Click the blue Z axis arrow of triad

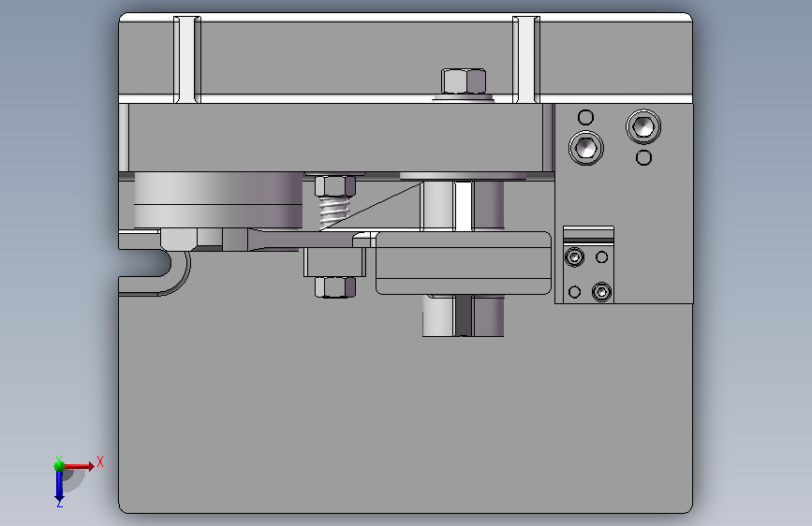pos(59,488)
